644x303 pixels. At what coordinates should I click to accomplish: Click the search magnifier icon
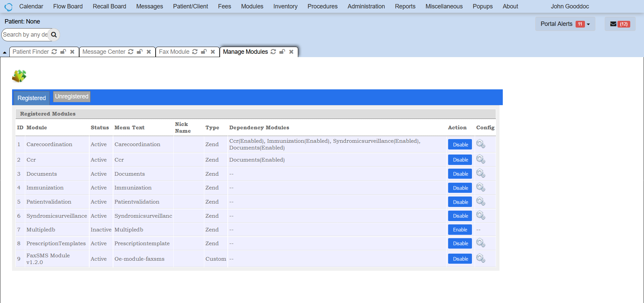[x=54, y=35]
